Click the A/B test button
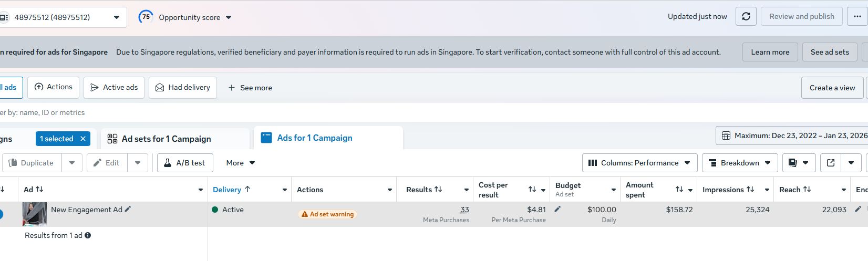Image resolution: width=868 pixels, height=261 pixels. (x=185, y=163)
